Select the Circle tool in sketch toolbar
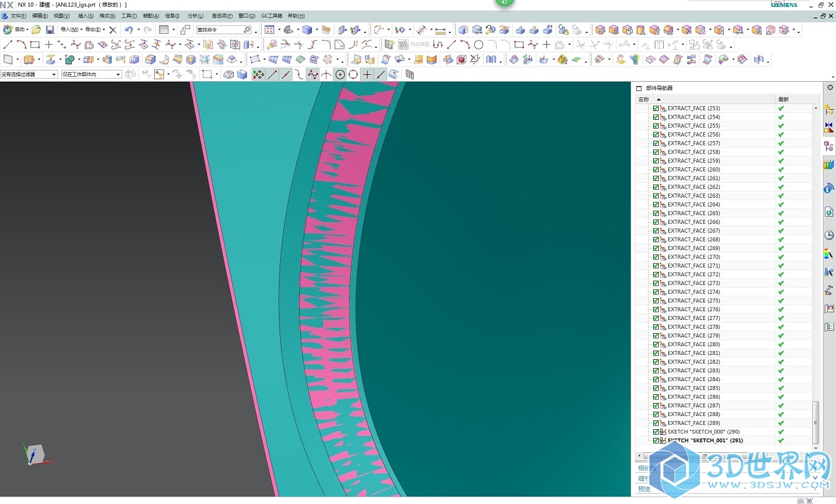This screenshot has width=836, height=504. point(479,45)
